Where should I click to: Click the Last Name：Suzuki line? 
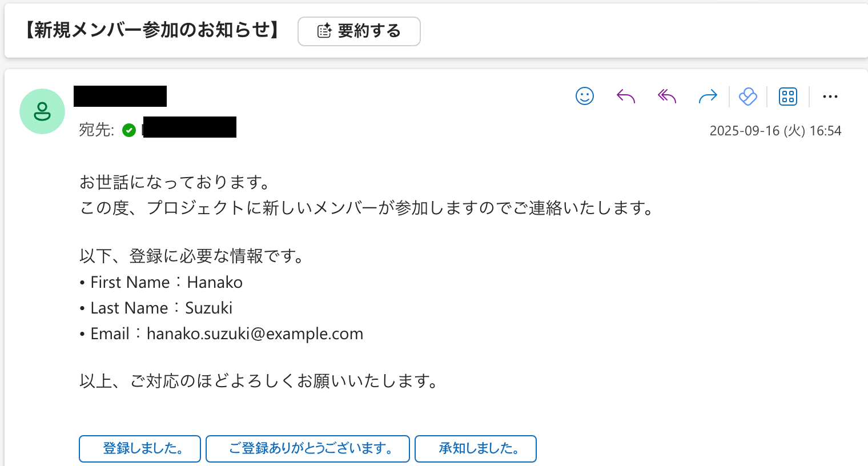click(161, 308)
